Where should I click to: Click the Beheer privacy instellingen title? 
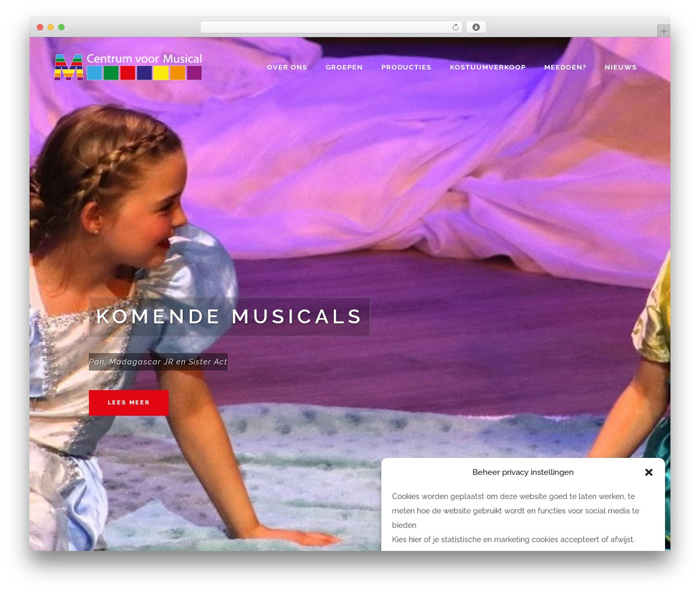523,472
